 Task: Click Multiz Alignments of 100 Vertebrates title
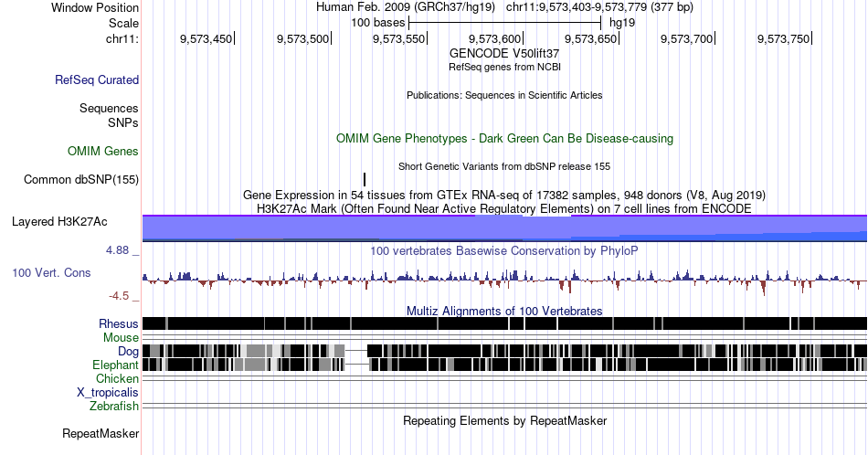[x=504, y=311]
